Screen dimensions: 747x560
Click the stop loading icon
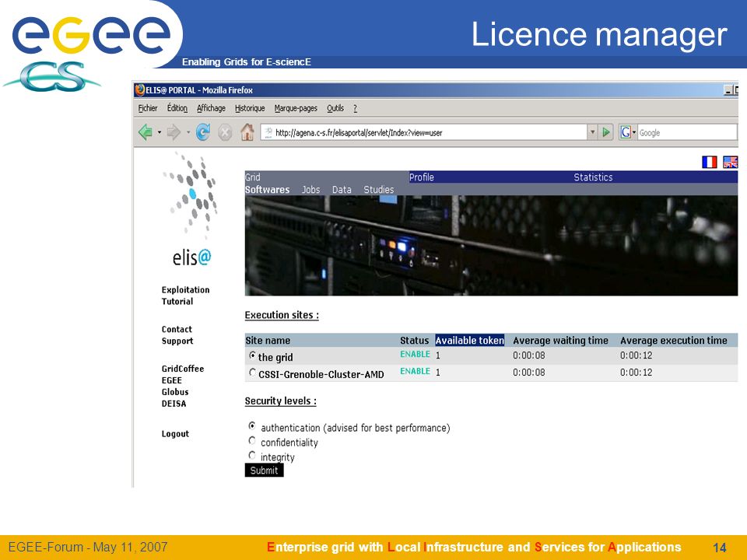(225, 132)
